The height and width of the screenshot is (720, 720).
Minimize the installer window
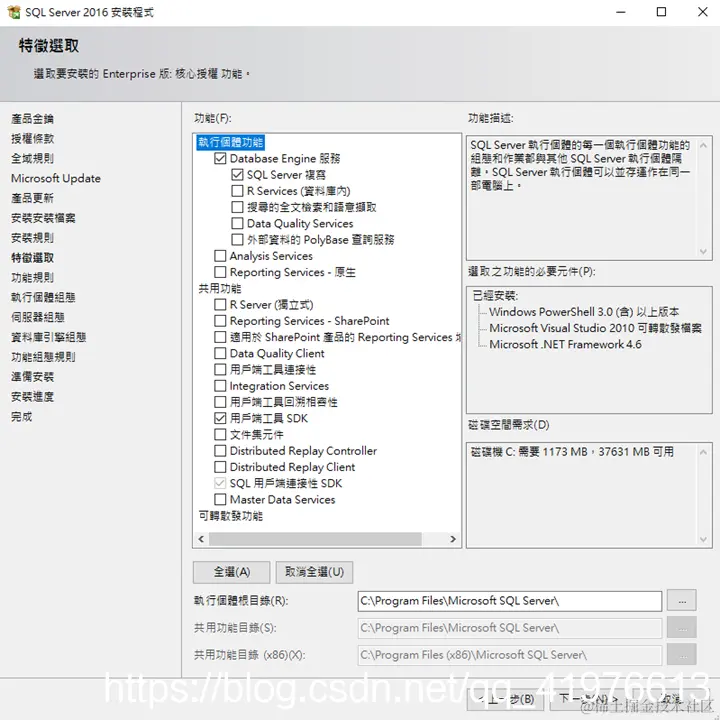621,12
